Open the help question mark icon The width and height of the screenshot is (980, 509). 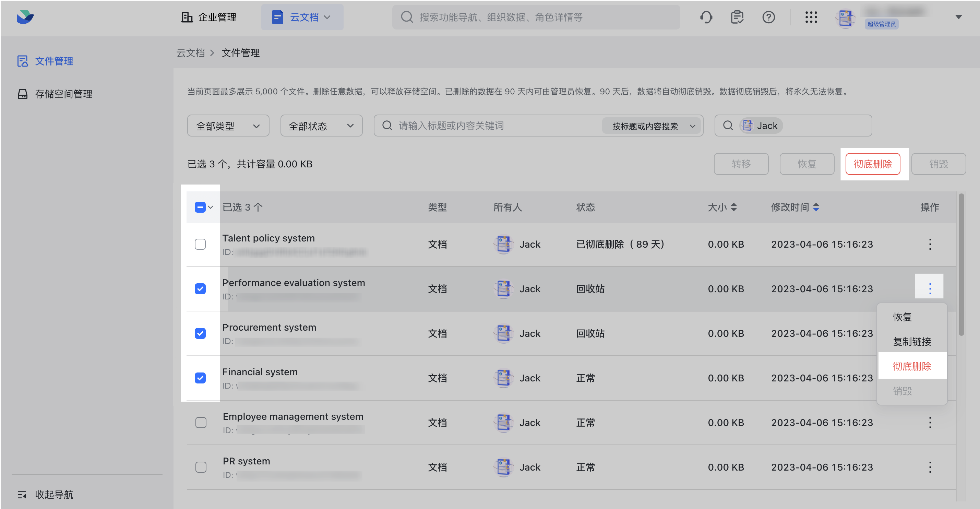point(768,17)
